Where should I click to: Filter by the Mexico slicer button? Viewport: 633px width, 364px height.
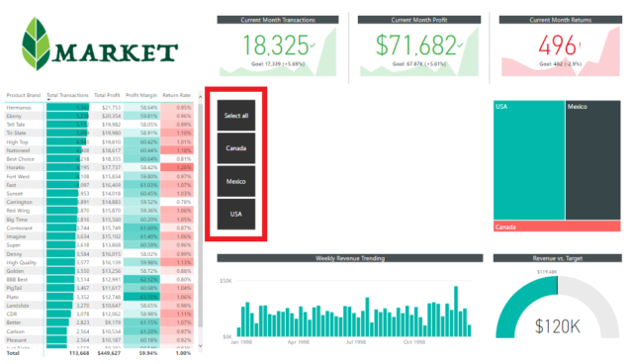click(236, 181)
